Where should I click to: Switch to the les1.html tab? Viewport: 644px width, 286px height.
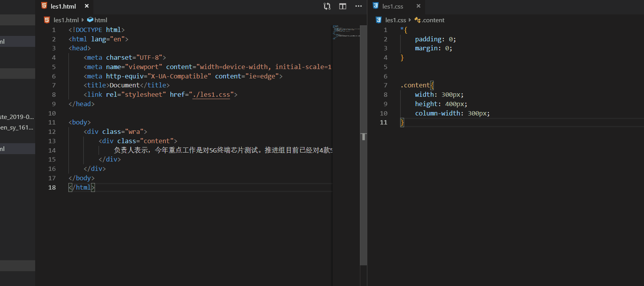click(x=63, y=6)
